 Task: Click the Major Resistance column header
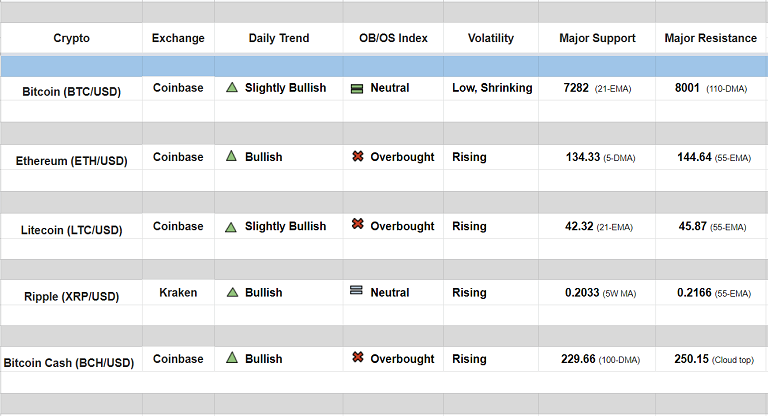point(711,39)
